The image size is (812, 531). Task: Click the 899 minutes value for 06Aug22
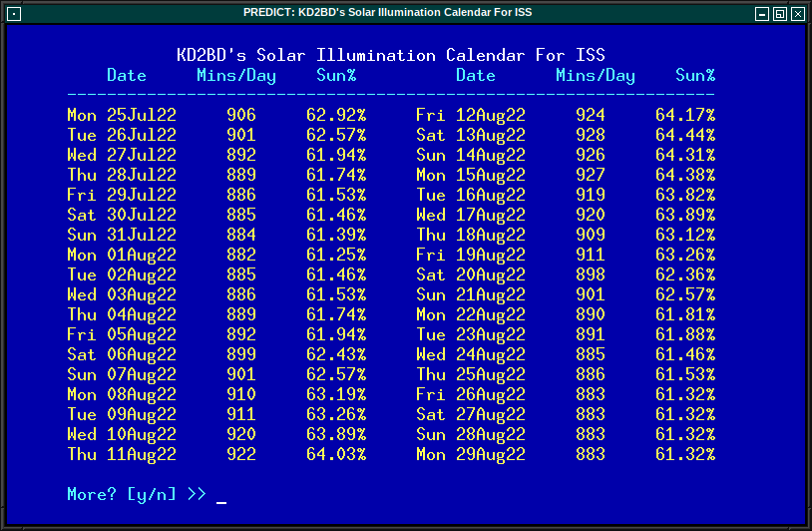(x=241, y=354)
